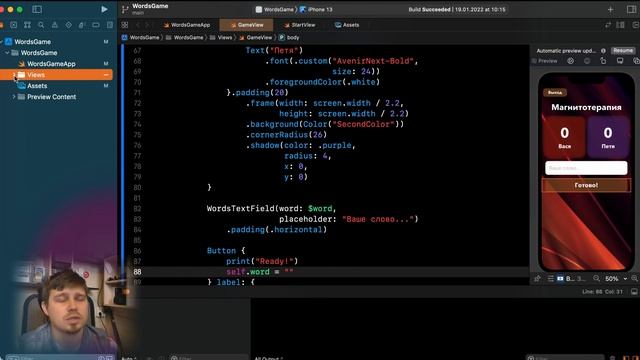640x360 pixels.
Task: Click WordsGame project in the jump bar
Action: pyautogui.click(x=141, y=38)
